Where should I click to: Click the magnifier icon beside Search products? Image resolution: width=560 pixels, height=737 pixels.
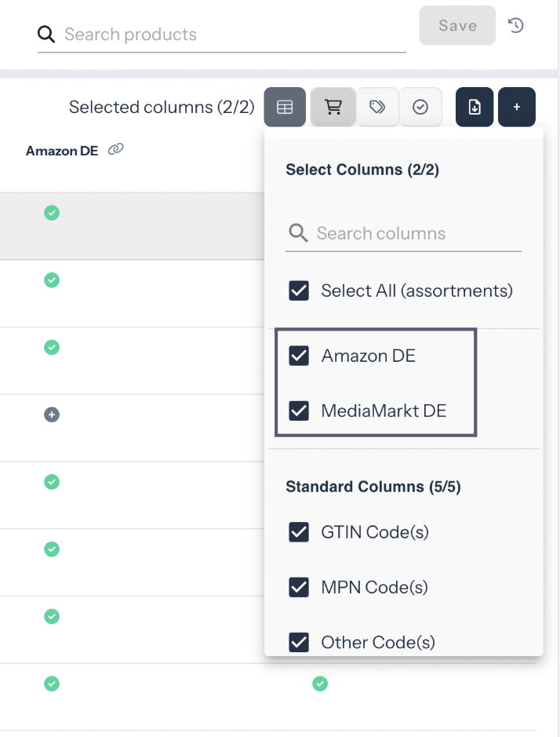(x=46, y=34)
